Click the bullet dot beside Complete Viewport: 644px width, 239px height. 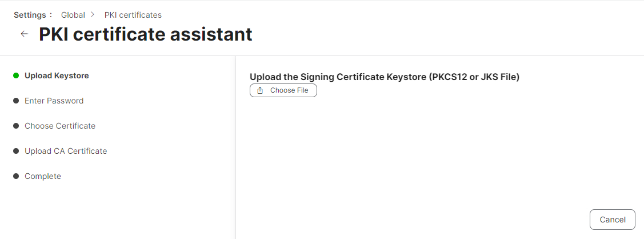pos(16,176)
